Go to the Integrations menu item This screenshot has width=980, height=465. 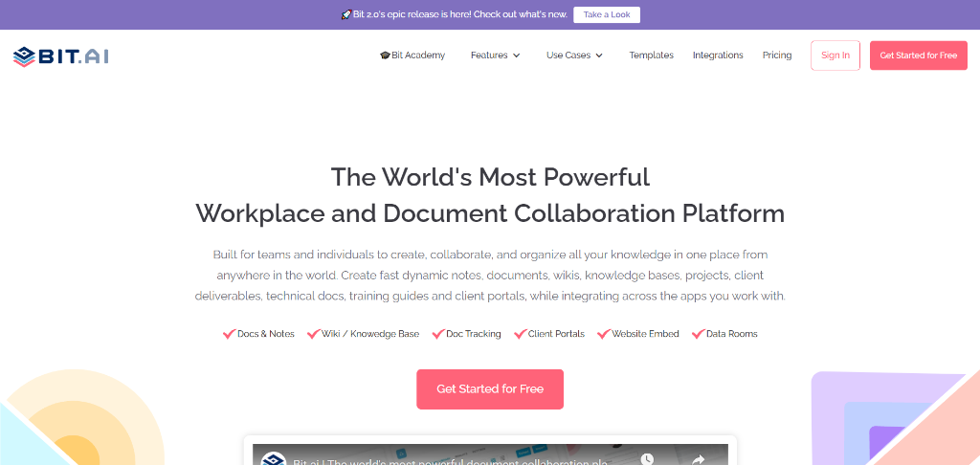click(718, 55)
